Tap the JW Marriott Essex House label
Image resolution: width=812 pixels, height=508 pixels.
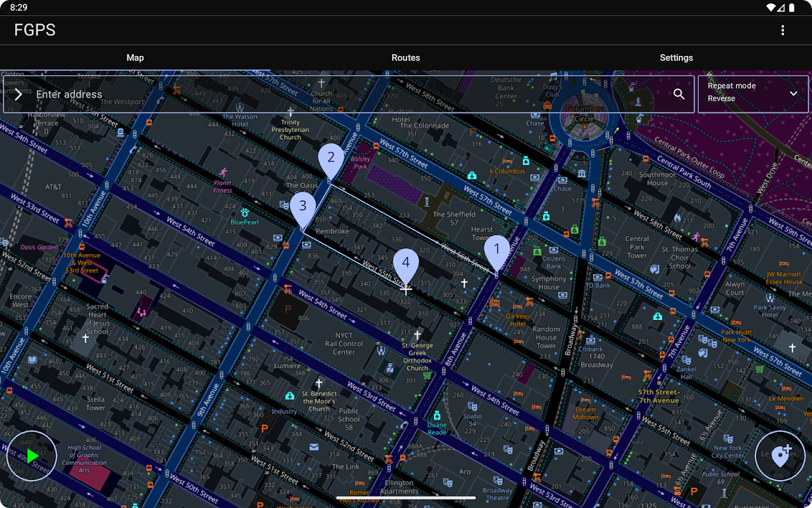784,278
